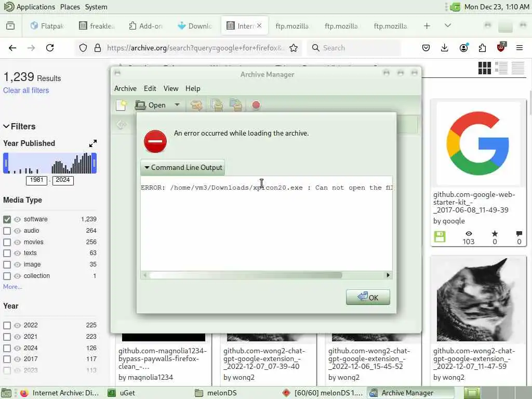Expand the Year Published histogram
The height and width of the screenshot is (399, 532).
click(92, 143)
